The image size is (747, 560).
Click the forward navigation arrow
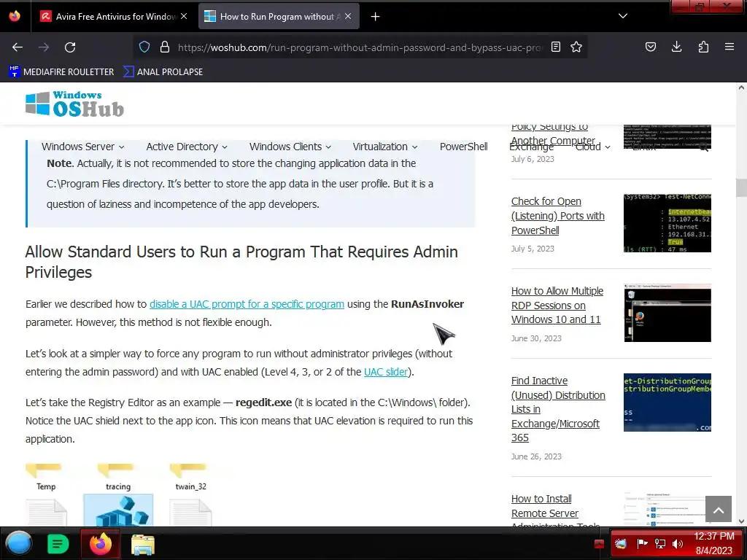[x=44, y=47]
